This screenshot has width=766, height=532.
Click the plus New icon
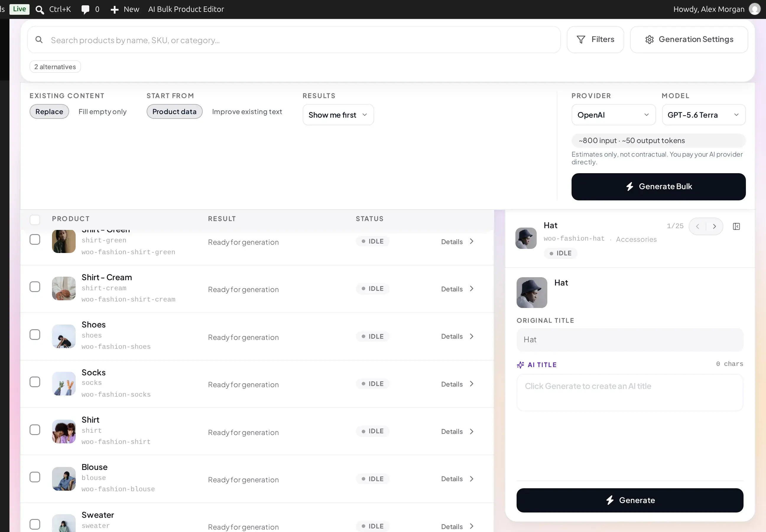pyautogui.click(x=115, y=10)
